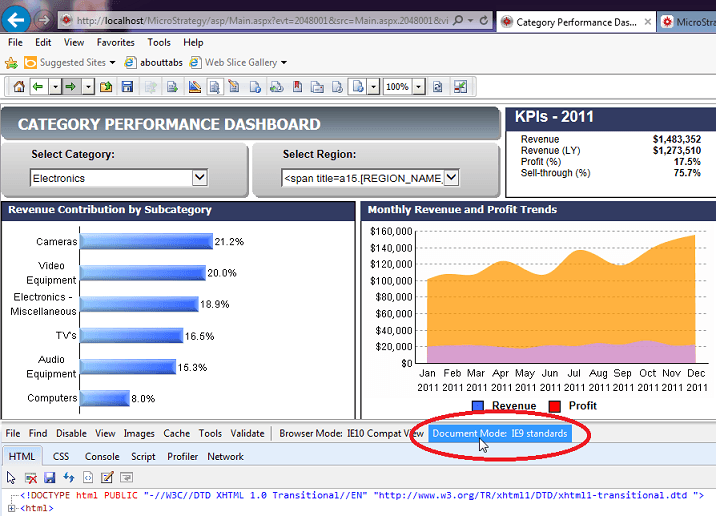Click the full screen icon in dashboard toolbar
Image resolution: width=716 pixels, height=516 pixels.
(460, 87)
